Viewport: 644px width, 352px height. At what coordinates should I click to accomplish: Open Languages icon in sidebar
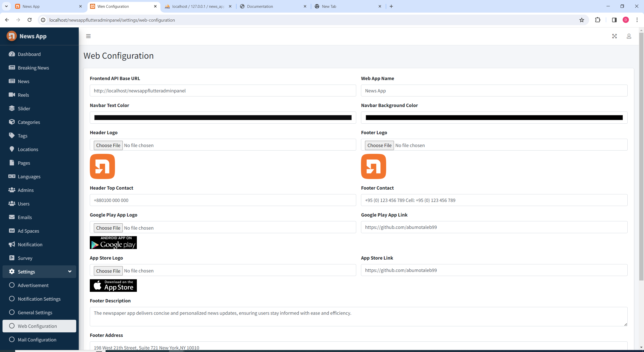pyautogui.click(x=12, y=176)
